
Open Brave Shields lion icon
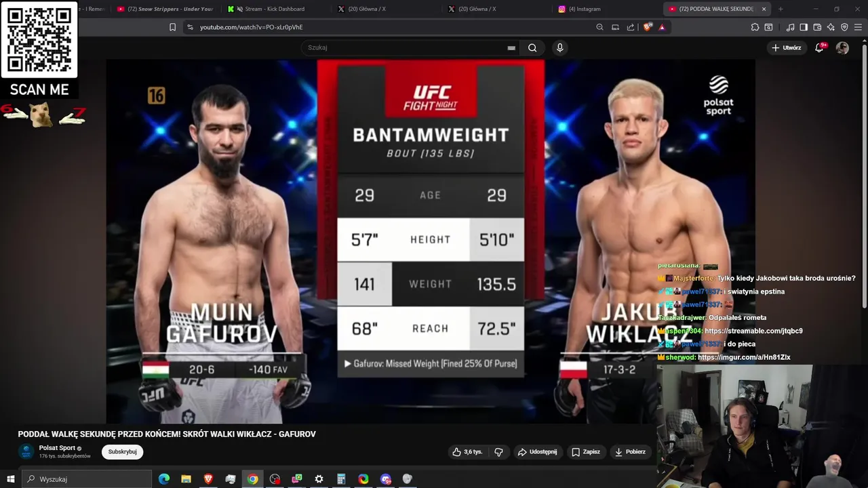click(647, 27)
